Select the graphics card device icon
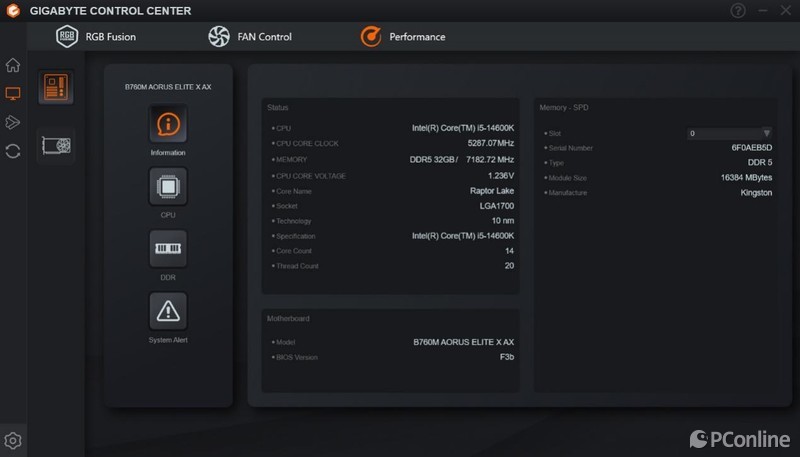This screenshot has width=800, height=457. click(x=56, y=145)
